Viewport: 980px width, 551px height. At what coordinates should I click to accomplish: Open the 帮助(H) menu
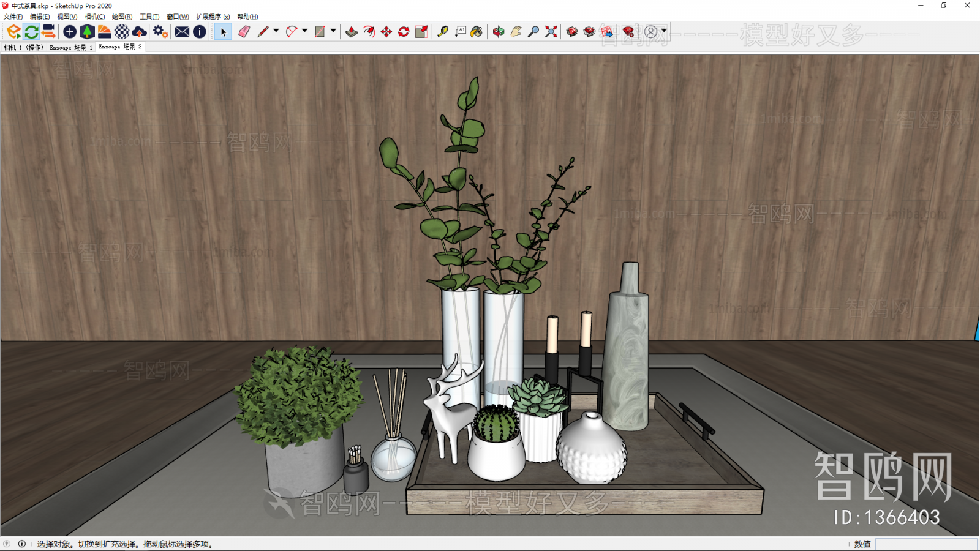(x=247, y=17)
